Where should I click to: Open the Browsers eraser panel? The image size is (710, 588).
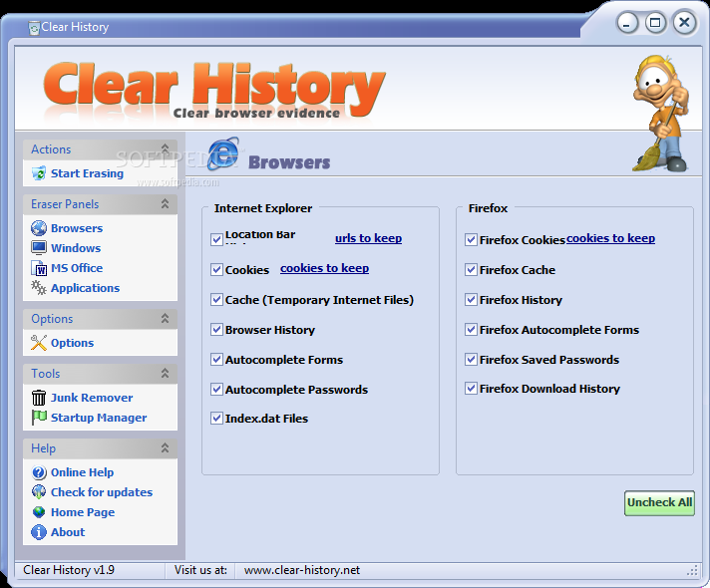(x=77, y=228)
